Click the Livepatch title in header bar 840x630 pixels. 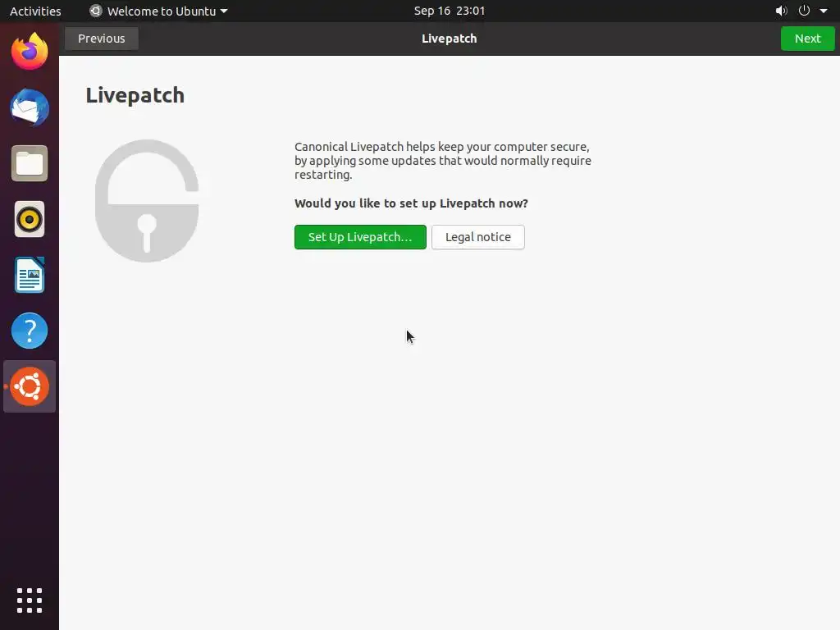449,39
